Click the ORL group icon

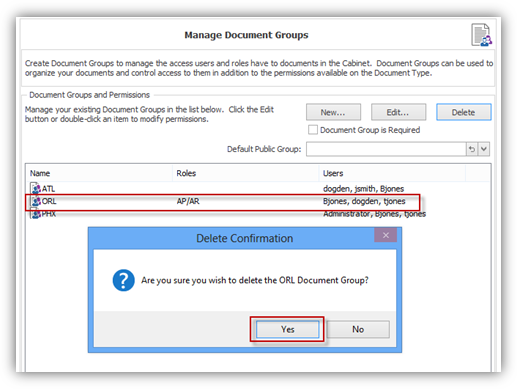[35, 201]
